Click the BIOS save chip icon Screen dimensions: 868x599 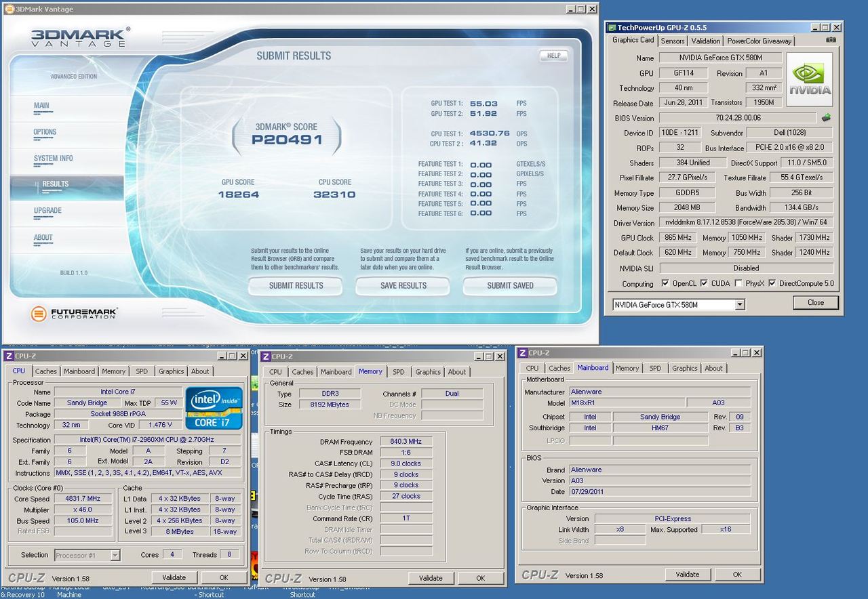[x=826, y=118]
